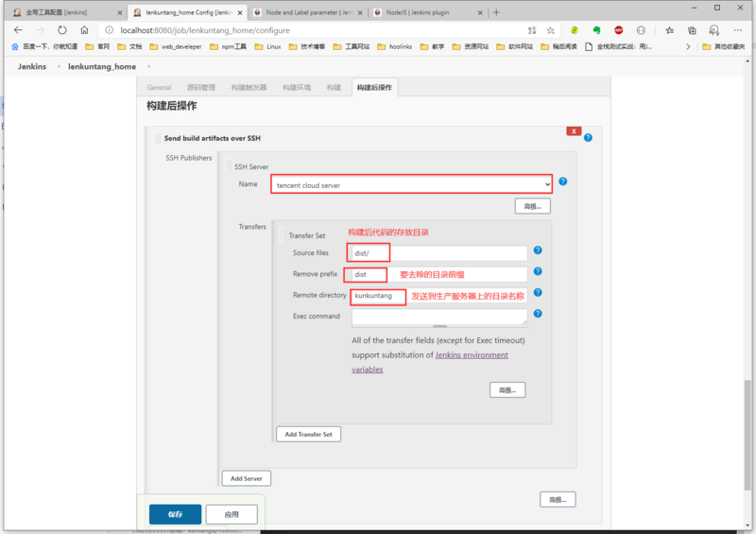
Task: Expand breadcrumb arrow after Jenkins
Action: (x=59, y=66)
